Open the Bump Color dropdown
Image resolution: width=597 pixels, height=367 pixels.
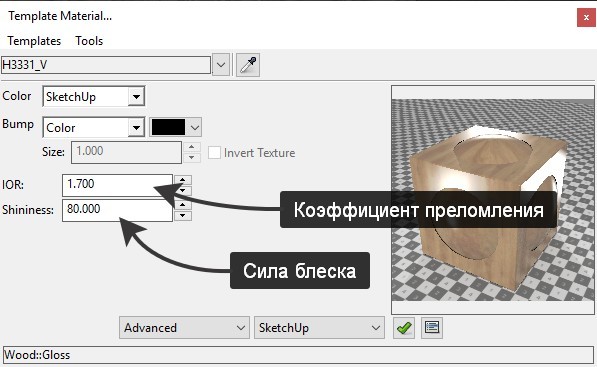tap(94, 127)
